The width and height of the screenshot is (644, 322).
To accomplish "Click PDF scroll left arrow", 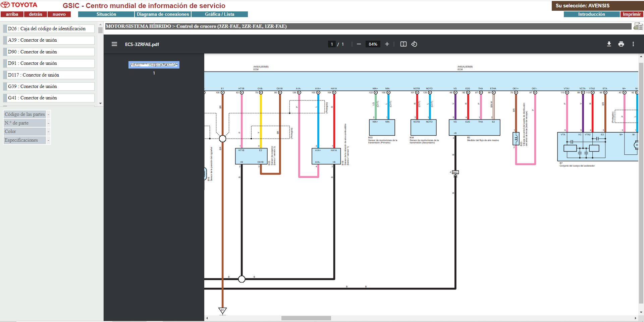I will tap(207, 318).
